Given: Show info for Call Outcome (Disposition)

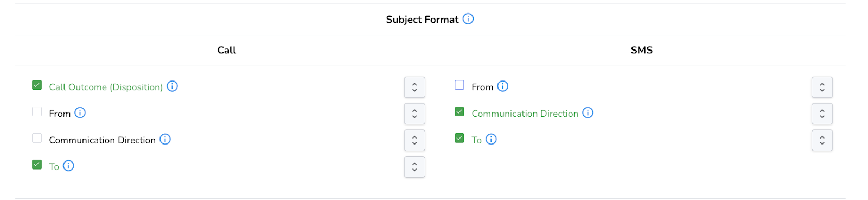Looking at the screenshot, I should (172, 86).
